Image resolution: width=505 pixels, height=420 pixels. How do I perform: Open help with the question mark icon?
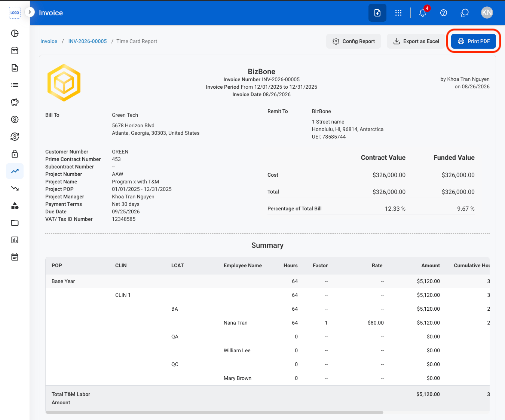[x=444, y=13]
